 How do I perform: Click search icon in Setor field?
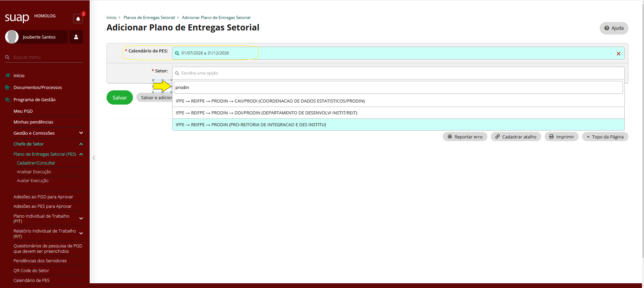[x=177, y=73]
